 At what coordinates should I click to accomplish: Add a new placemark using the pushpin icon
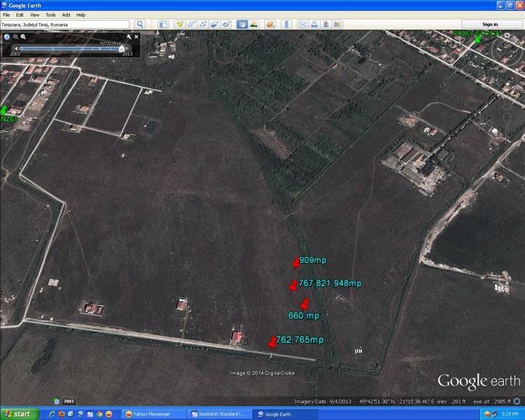click(179, 24)
